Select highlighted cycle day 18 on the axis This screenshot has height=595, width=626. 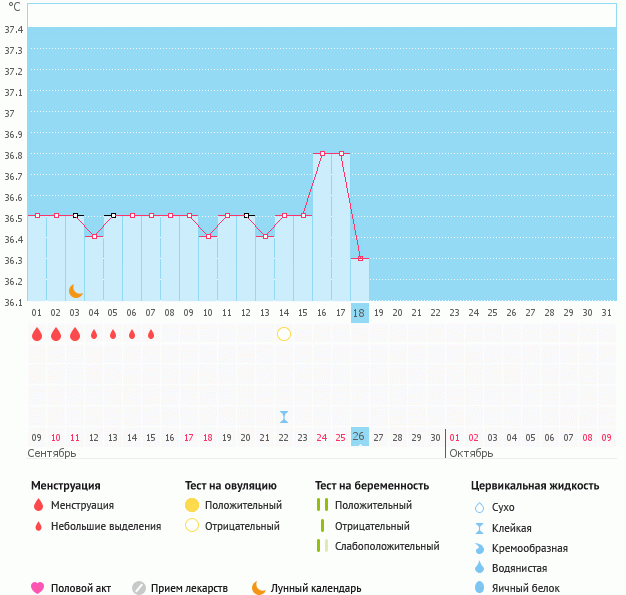[359, 313]
